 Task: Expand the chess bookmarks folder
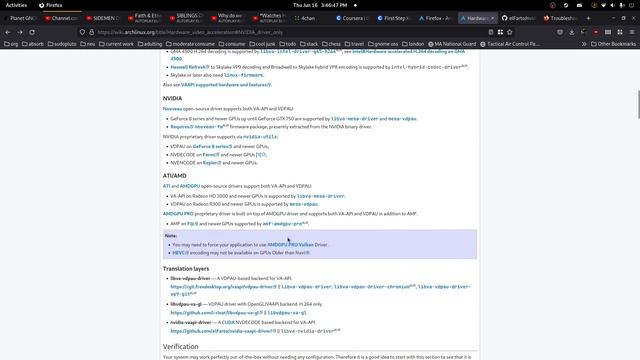pyautogui.click(x=331, y=44)
